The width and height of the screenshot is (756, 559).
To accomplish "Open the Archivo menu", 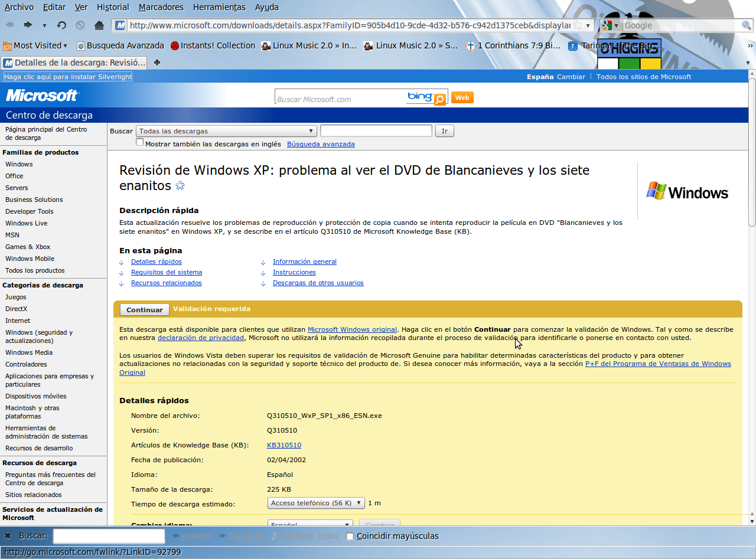I will click(19, 7).
